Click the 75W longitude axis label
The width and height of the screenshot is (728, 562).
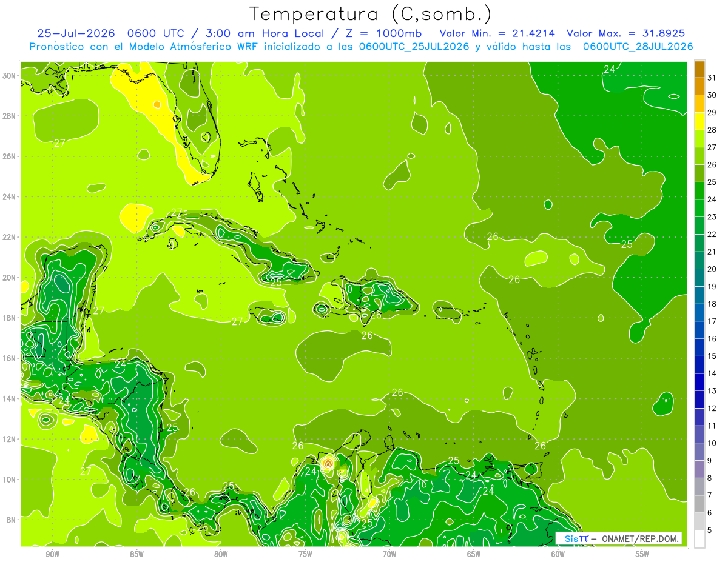pyautogui.click(x=305, y=554)
